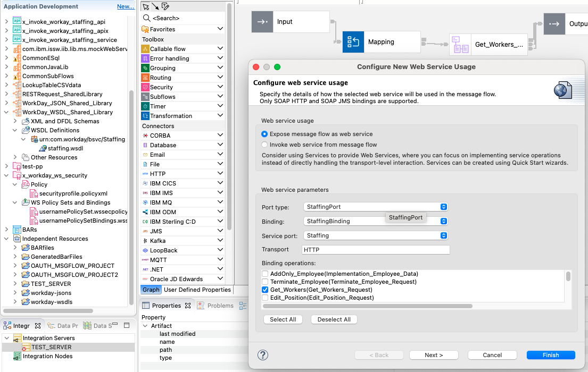
Task: Open the Port type dropdown
Action: pyautogui.click(x=375, y=207)
